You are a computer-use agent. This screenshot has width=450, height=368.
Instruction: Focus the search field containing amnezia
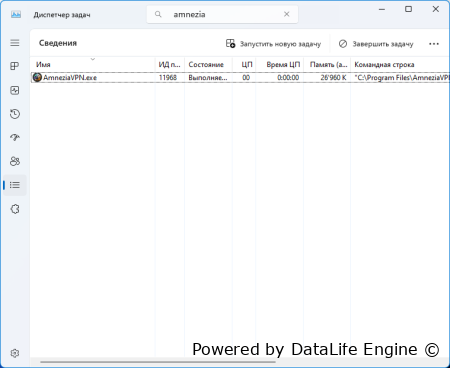[222, 14]
